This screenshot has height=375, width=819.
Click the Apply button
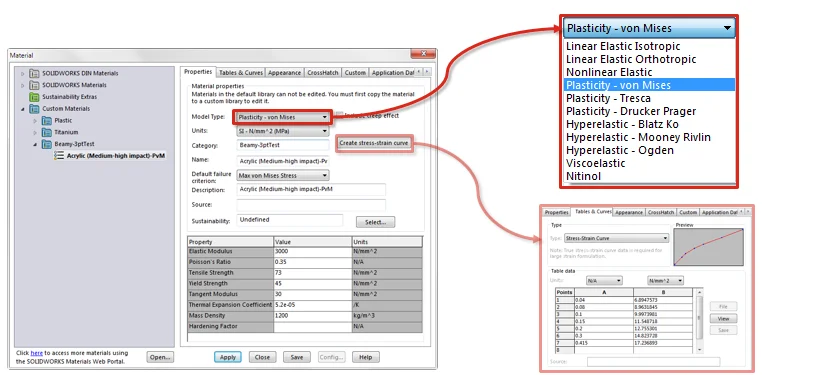[228, 357]
